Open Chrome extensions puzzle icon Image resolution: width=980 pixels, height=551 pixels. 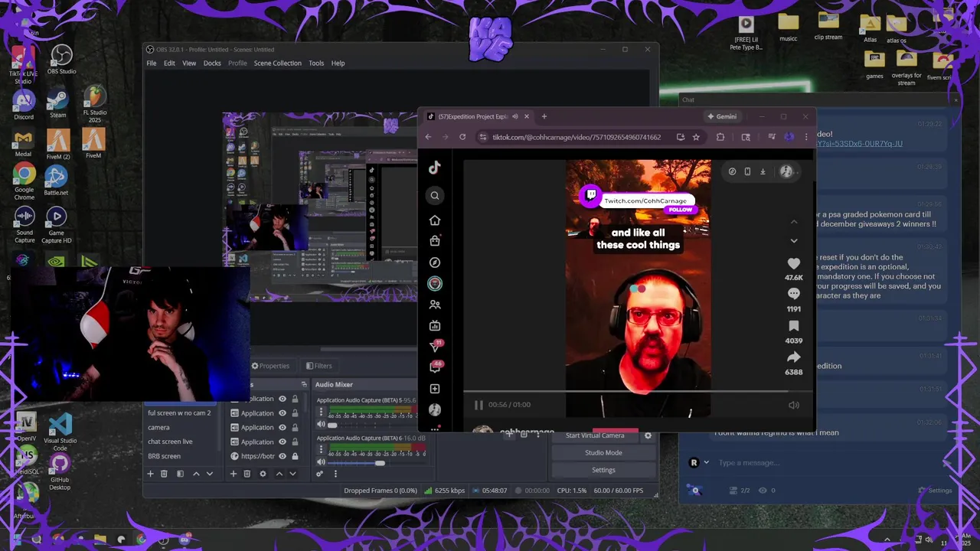(720, 137)
